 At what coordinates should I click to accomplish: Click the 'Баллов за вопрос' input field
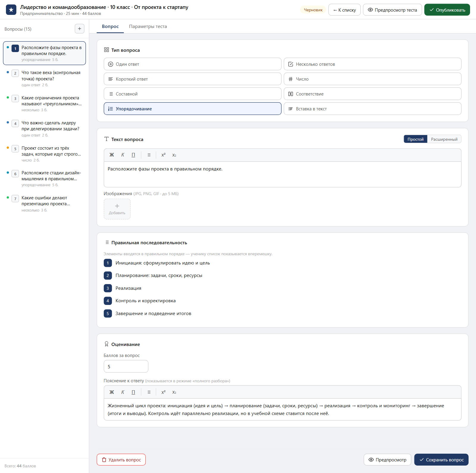pos(126,367)
